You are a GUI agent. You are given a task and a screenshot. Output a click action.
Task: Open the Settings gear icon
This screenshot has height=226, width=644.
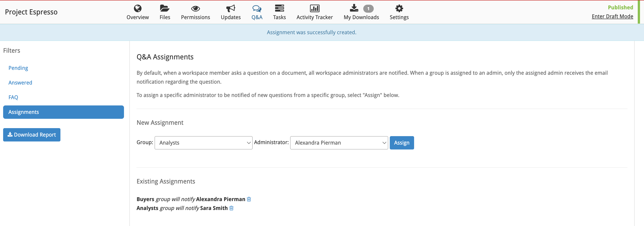coord(399,8)
